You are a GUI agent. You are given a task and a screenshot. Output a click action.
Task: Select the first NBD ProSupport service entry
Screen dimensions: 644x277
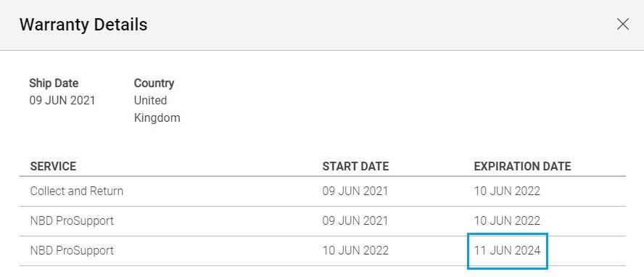[x=72, y=220]
